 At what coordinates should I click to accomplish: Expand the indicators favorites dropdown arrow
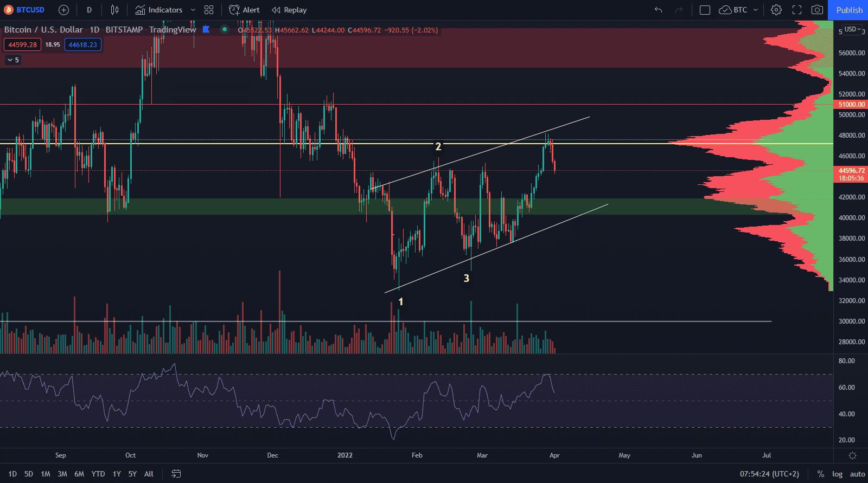point(193,10)
